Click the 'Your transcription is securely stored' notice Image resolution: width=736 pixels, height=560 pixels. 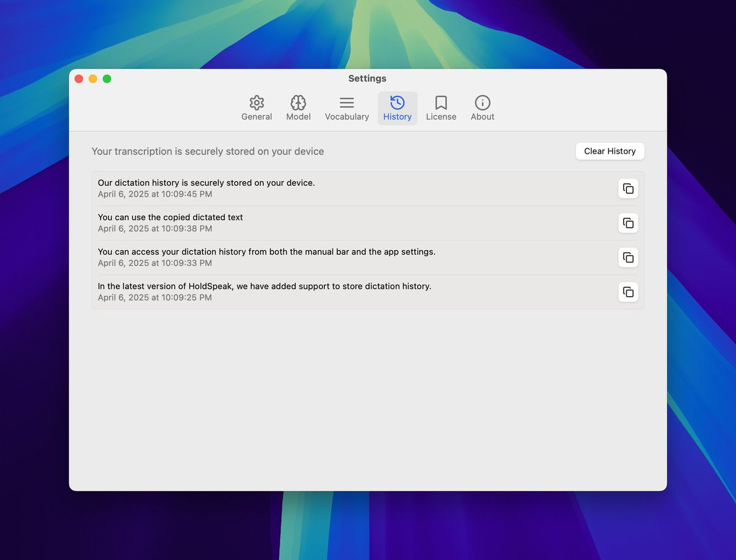pyautogui.click(x=207, y=152)
